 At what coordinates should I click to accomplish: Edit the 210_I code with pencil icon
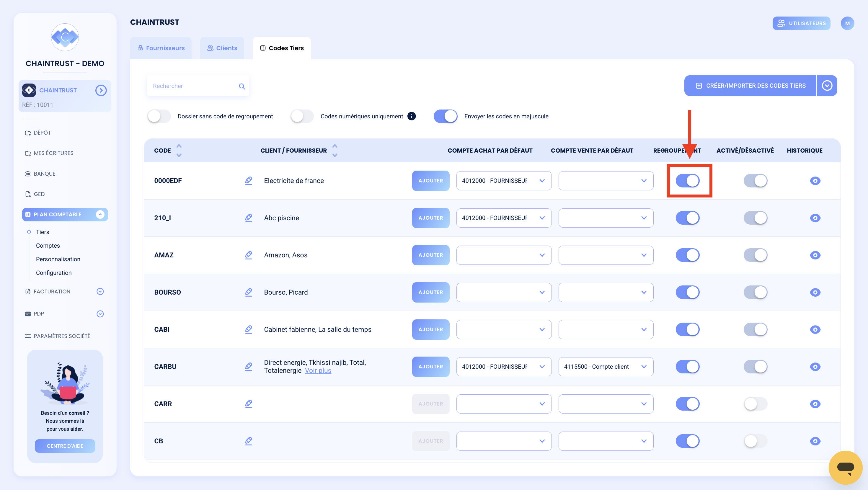(249, 218)
